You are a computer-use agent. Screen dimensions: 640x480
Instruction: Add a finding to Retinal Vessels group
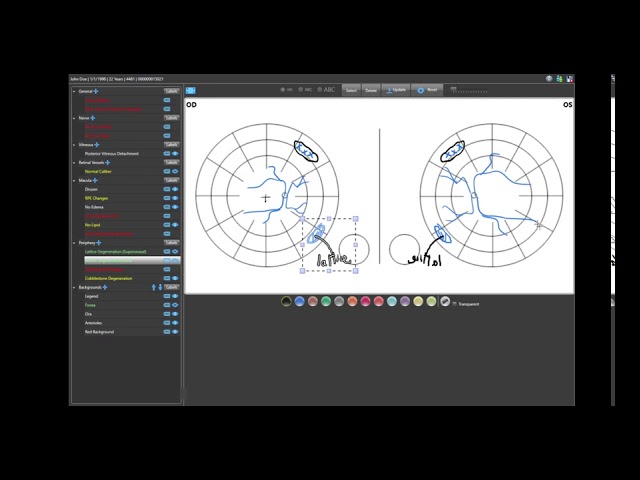click(107, 162)
